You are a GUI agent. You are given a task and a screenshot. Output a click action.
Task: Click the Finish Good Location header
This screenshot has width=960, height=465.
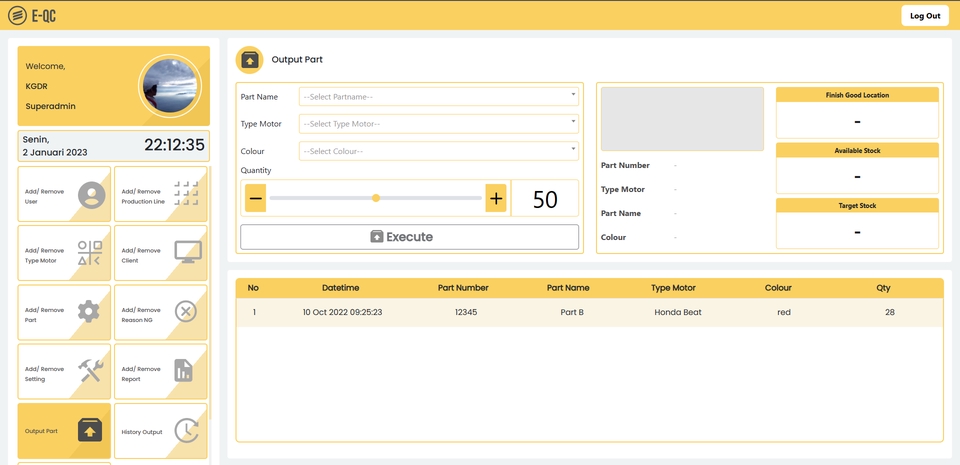pyautogui.click(x=857, y=95)
